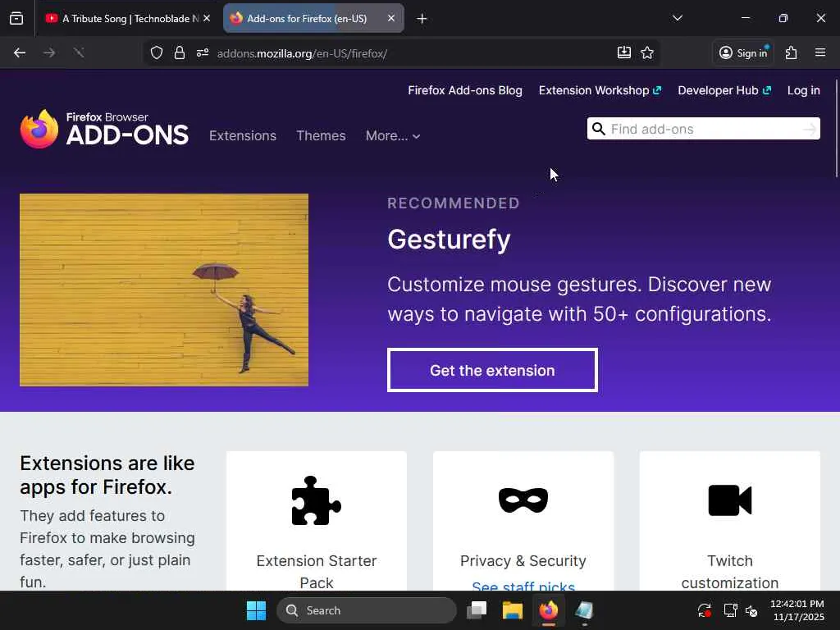Open the Firefox Add-ons Blog link
840x630 pixels.
[x=465, y=90]
